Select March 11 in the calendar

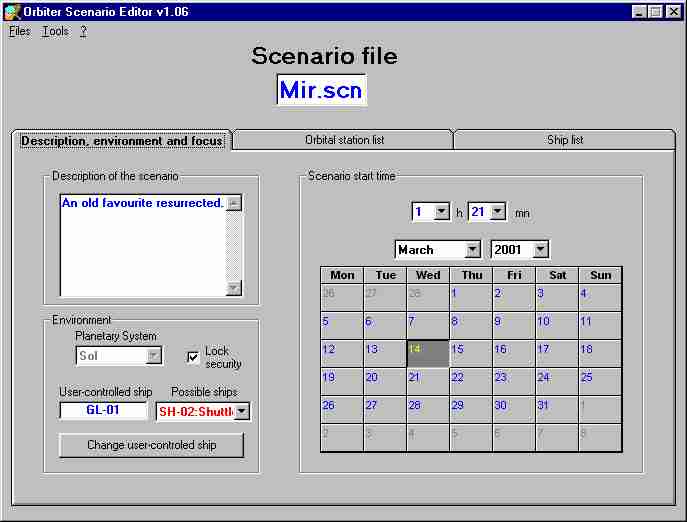600,325
